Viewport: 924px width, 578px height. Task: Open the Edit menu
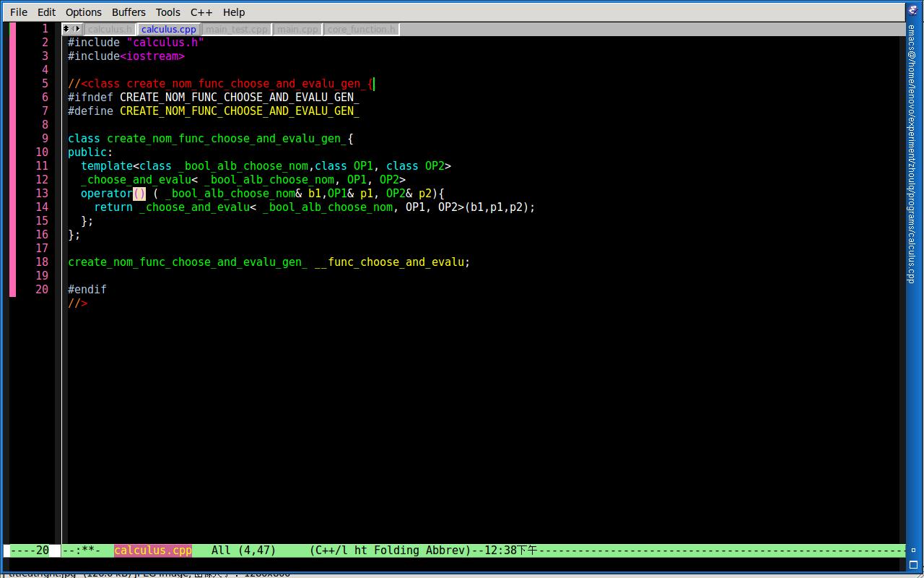tap(46, 12)
